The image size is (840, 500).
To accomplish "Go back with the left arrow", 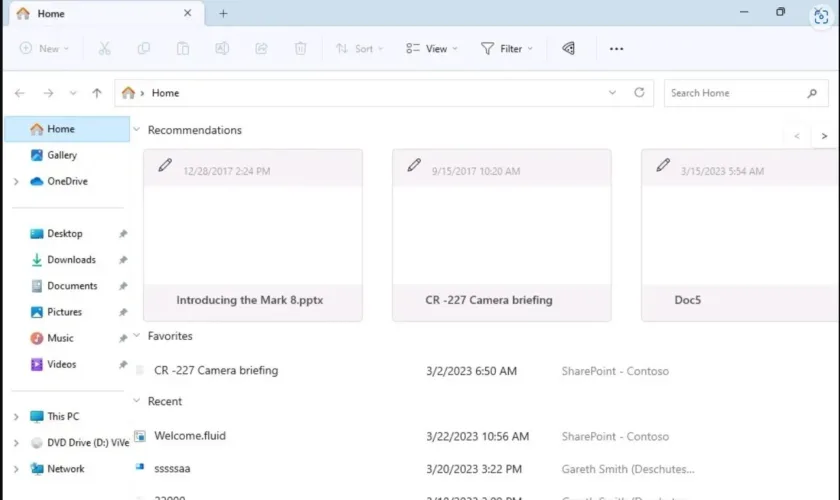I will point(20,93).
